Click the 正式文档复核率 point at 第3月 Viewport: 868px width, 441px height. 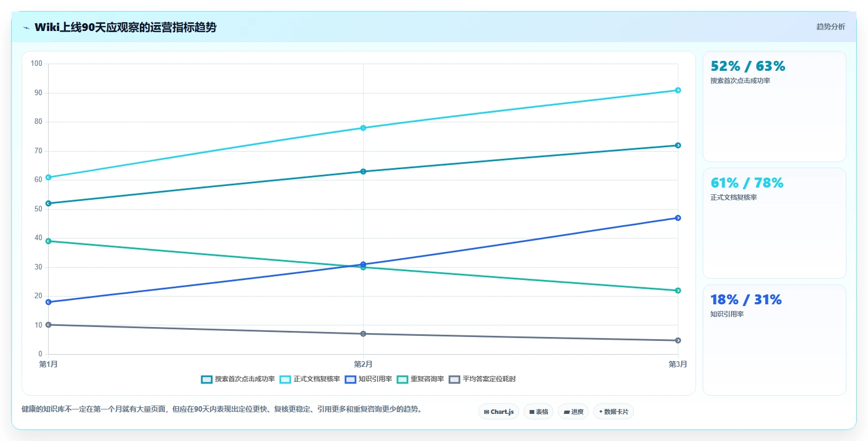(678, 90)
